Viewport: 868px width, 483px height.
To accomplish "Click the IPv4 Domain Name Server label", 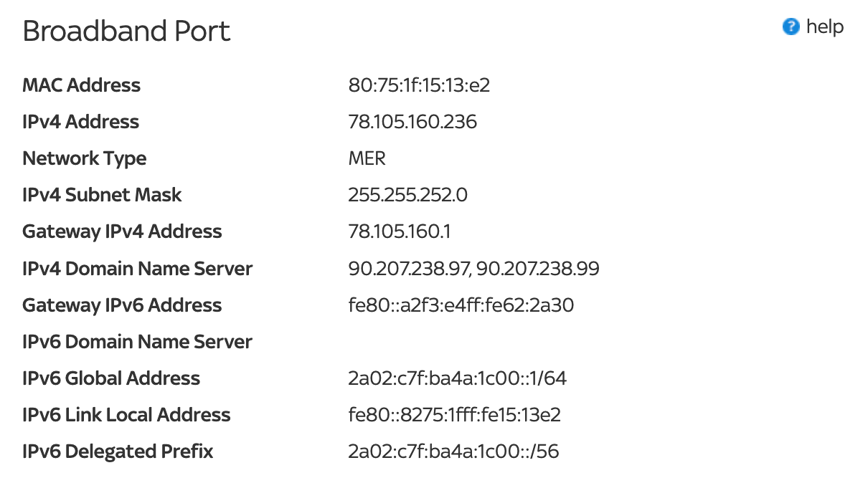I will click(x=137, y=269).
